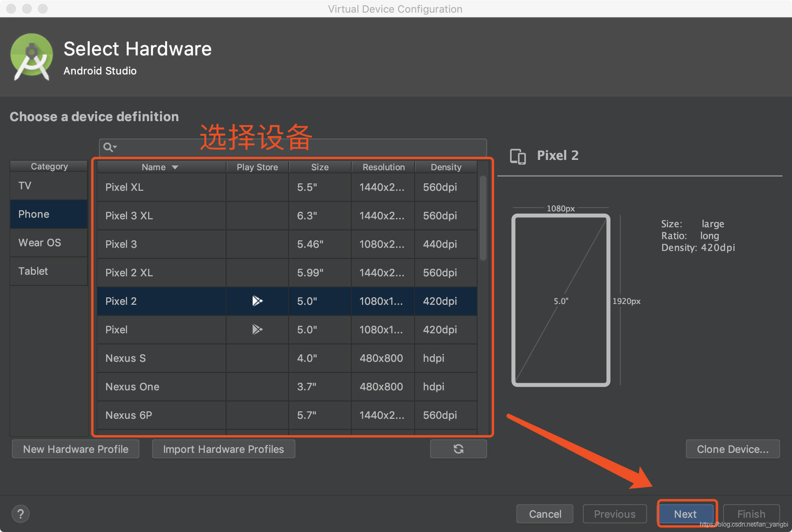Click the Play Store icon in Pixel 2 row

point(257,301)
